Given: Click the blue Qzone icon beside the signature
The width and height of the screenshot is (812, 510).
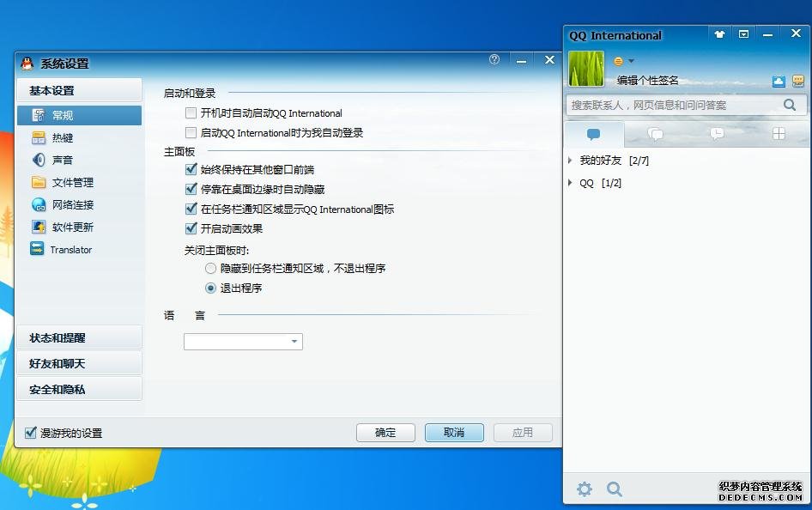Looking at the screenshot, I should coord(779,81).
